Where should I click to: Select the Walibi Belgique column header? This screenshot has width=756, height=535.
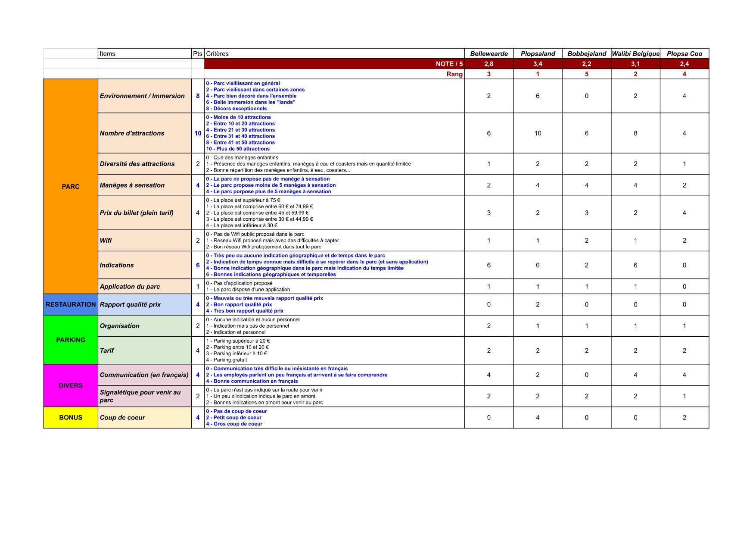(x=635, y=54)
